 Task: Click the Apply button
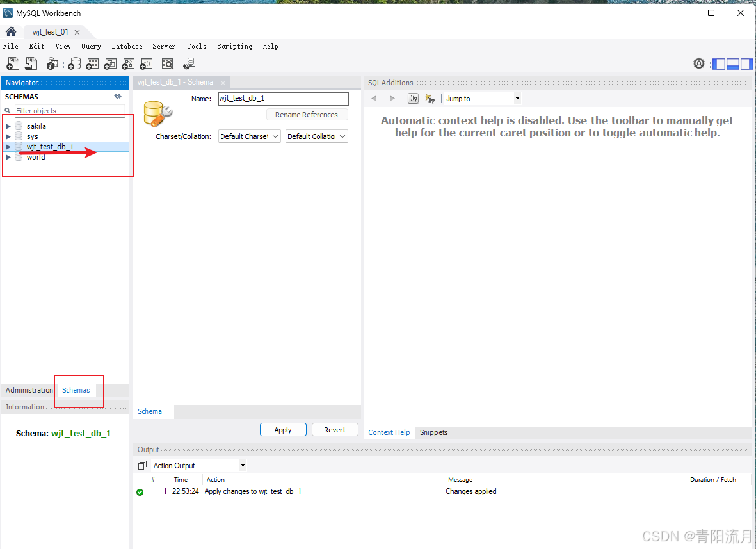click(x=283, y=429)
